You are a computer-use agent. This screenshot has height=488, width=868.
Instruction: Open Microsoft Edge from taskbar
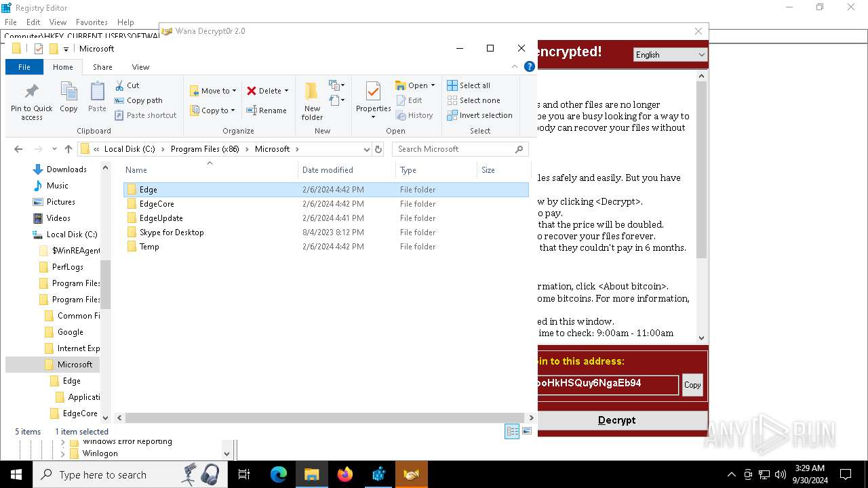point(279,474)
